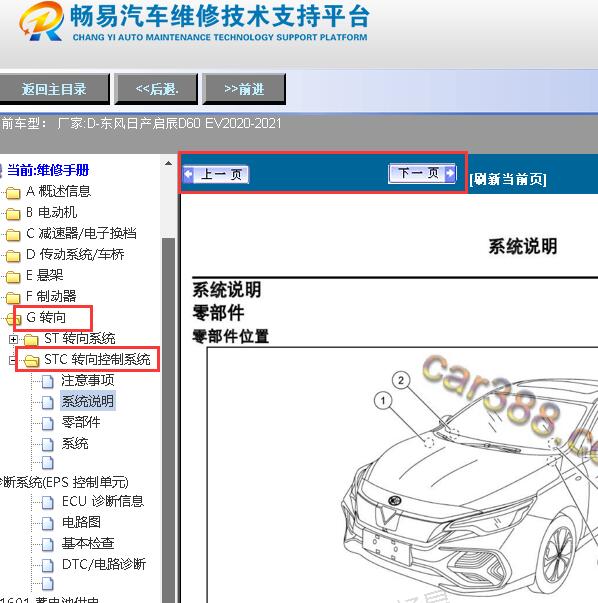This screenshot has height=603, width=598.
Task: Open 系统 page in tree
Action: pyautogui.click(x=75, y=443)
